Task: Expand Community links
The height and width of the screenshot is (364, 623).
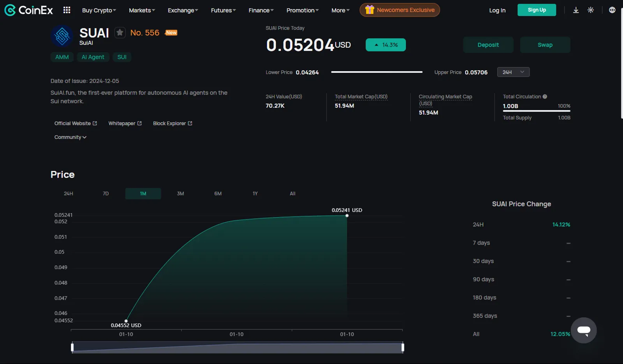Action: (70, 137)
